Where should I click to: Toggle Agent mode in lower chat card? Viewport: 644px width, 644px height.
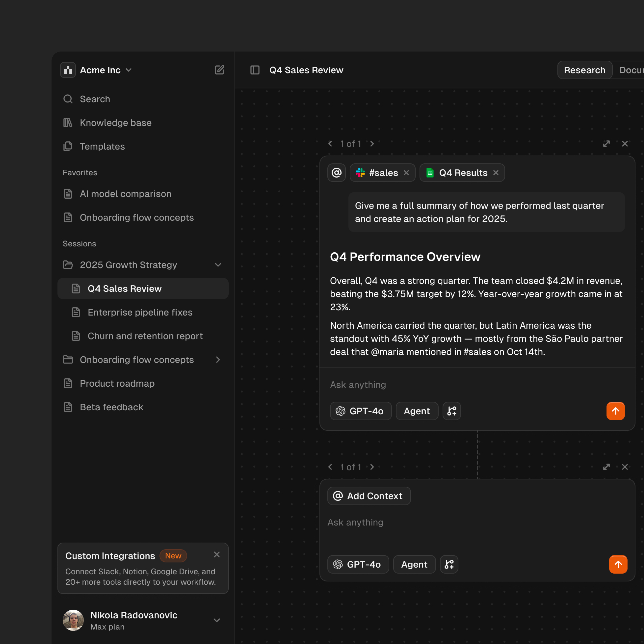click(x=414, y=564)
